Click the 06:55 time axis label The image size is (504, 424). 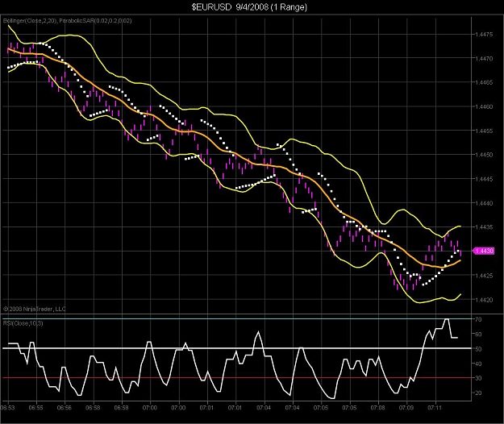click(35, 408)
